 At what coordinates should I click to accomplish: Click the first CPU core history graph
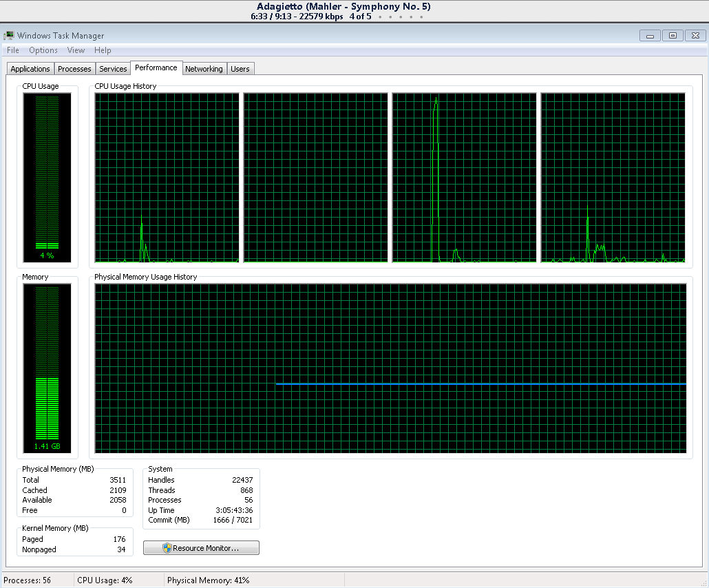[x=167, y=178]
